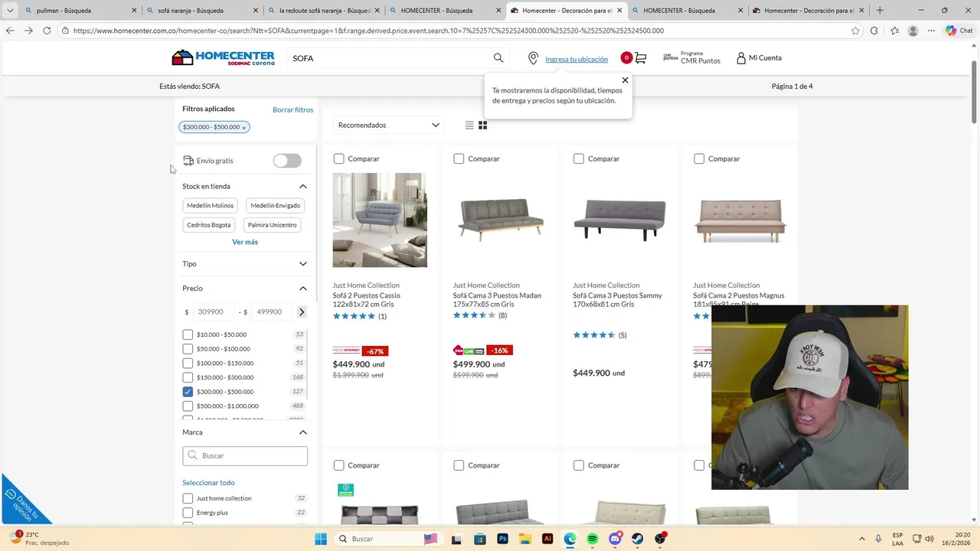980x551 pixels.
Task: Select Medellin Molinos store chip
Action: coord(211,206)
